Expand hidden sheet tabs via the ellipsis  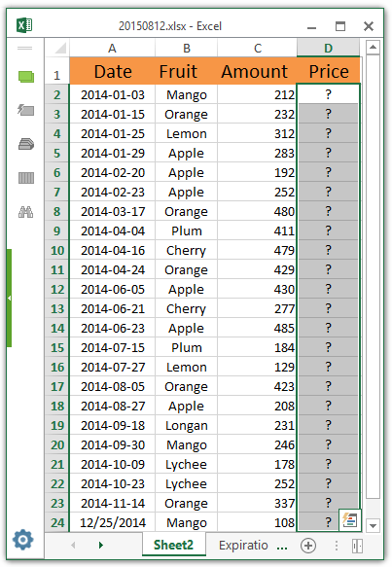click(282, 548)
